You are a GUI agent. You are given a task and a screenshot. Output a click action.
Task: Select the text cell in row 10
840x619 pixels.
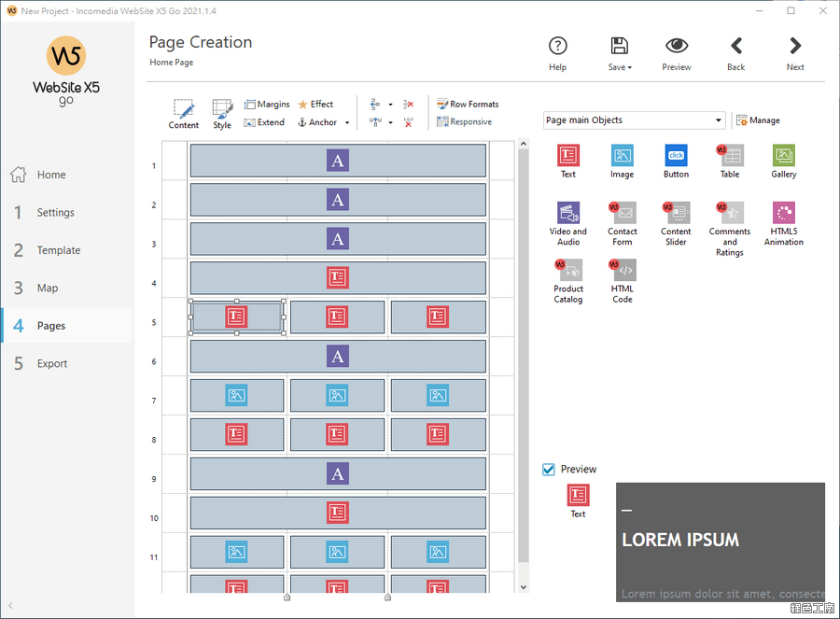338,513
